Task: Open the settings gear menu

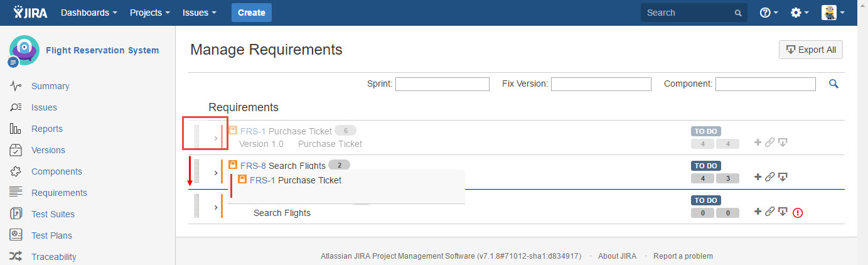Action: pyautogui.click(x=799, y=13)
